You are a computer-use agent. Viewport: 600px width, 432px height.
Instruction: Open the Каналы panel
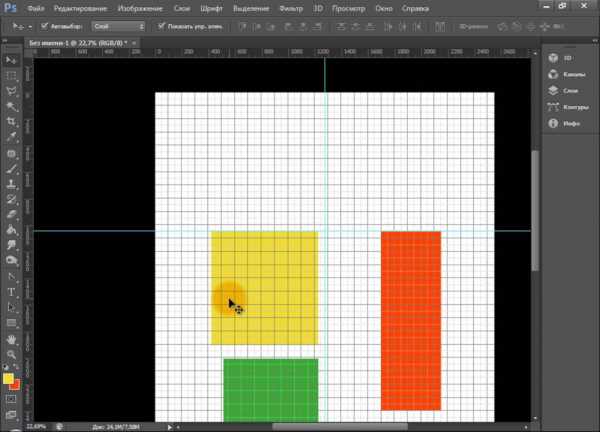pyautogui.click(x=570, y=73)
